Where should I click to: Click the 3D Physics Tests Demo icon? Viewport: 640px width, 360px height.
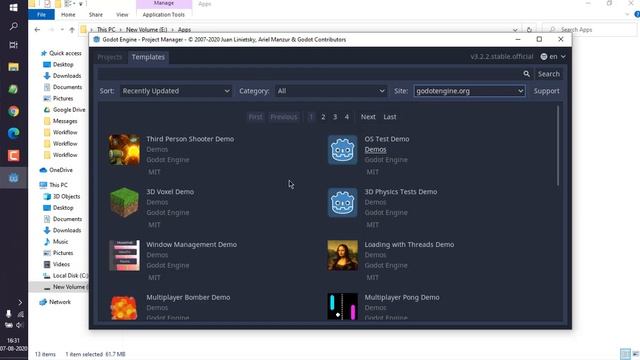(342, 202)
